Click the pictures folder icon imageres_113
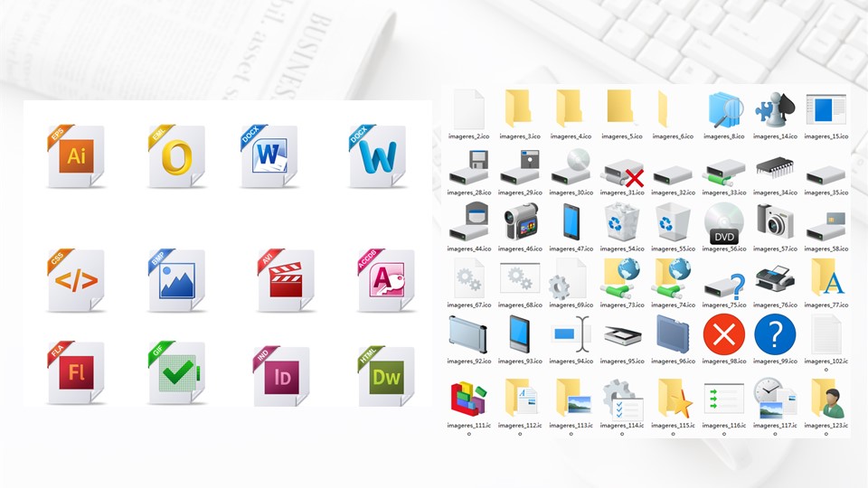Image resolution: width=868 pixels, height=488 pixels. 572,399
